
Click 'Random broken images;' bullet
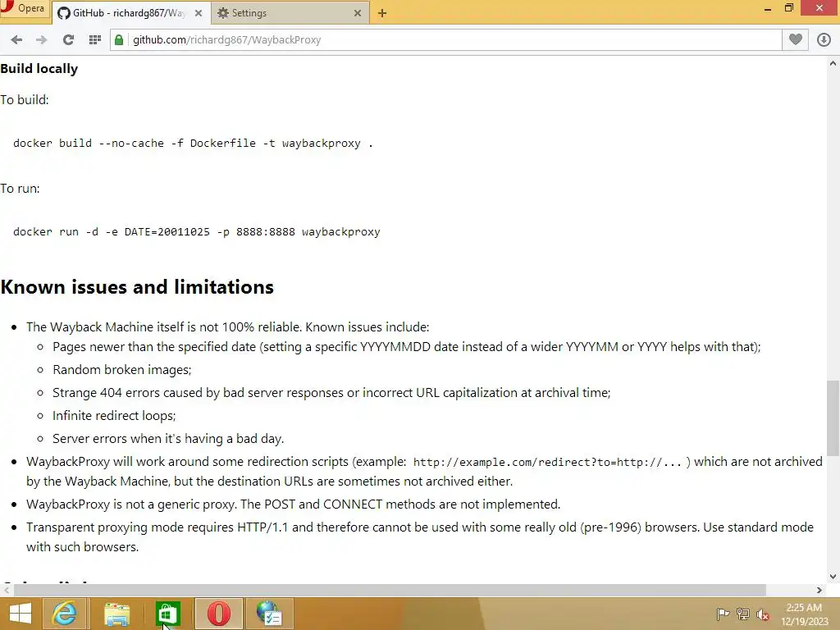(121, 370)
